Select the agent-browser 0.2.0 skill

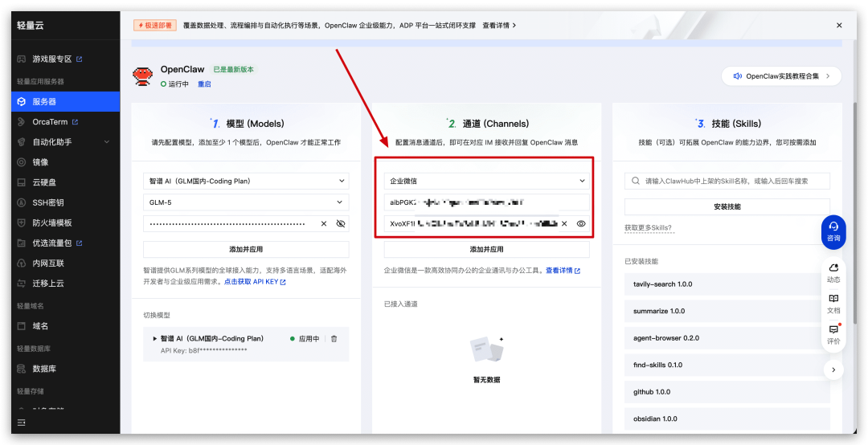coord(727,337)
